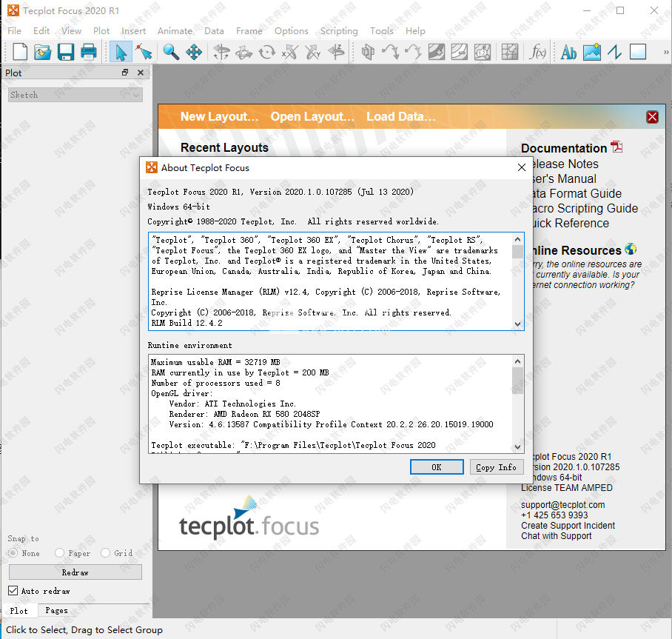The width and height of the screenshot is (672, 639).
Task: Select the create frame tool
Action: pos(638,53)
